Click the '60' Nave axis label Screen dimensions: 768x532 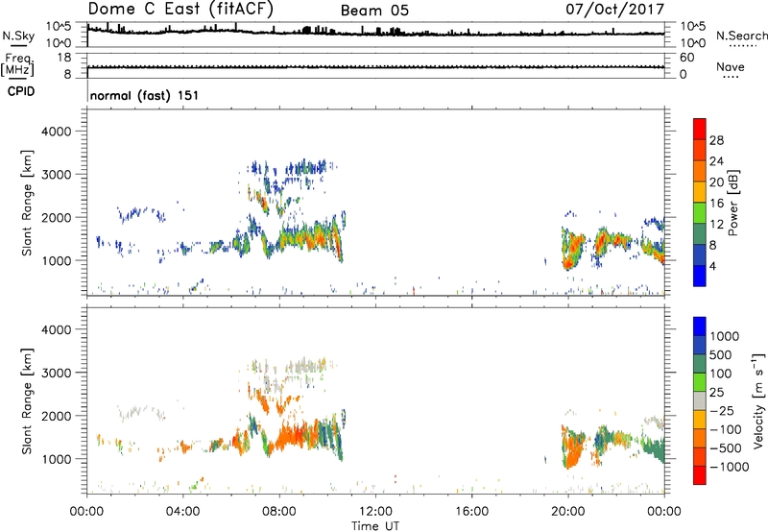coord(687,58)
